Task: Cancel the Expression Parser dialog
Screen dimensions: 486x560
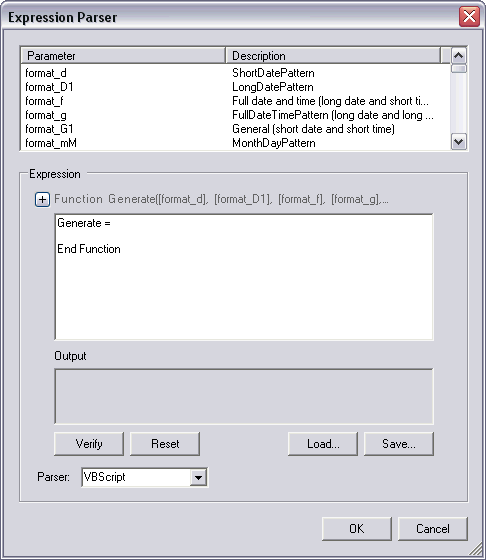Action: tap(432, 529)
